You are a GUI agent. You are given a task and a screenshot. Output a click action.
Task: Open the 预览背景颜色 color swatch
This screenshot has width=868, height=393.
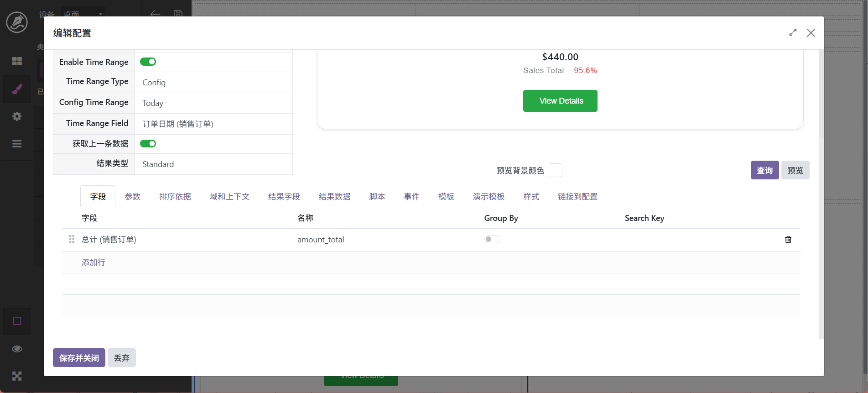(x=555, y=170)
